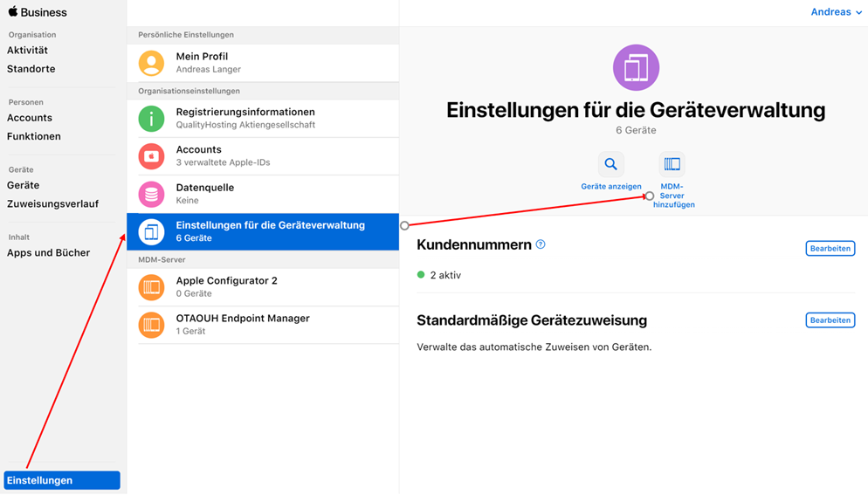868x495 pixels.
Task: Open Funktionen in the sidebar
Action: click(34, 136)
